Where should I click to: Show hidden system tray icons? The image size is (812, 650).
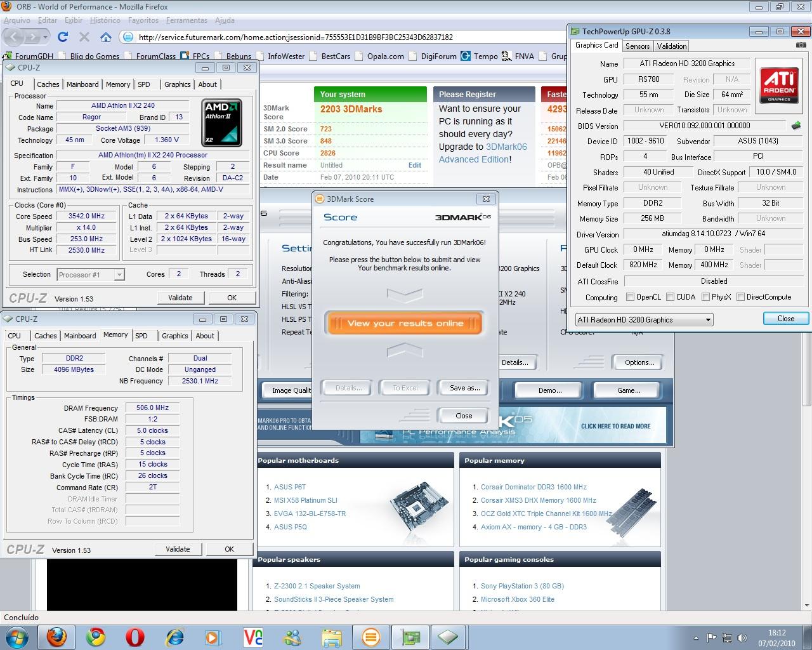click(x=697, y=638)
